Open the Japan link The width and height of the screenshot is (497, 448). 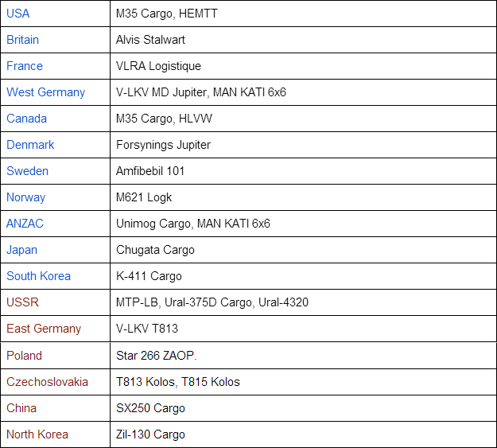(22, 250)
